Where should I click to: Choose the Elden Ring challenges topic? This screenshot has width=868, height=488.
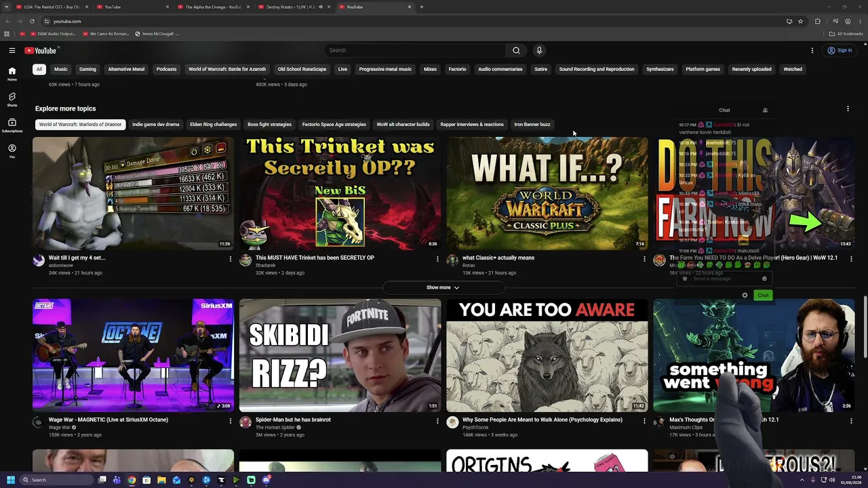point(214,125)
